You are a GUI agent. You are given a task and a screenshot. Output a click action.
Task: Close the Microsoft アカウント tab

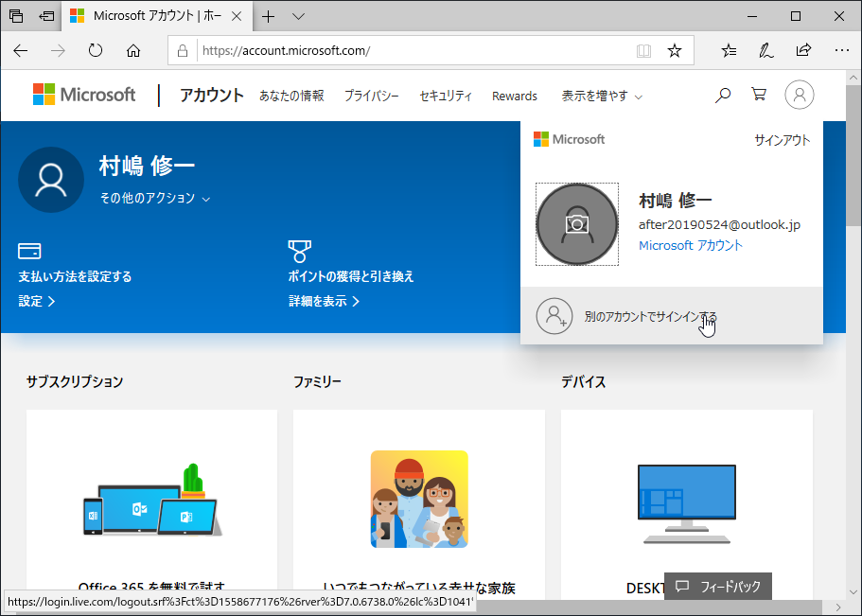(237, 16)
